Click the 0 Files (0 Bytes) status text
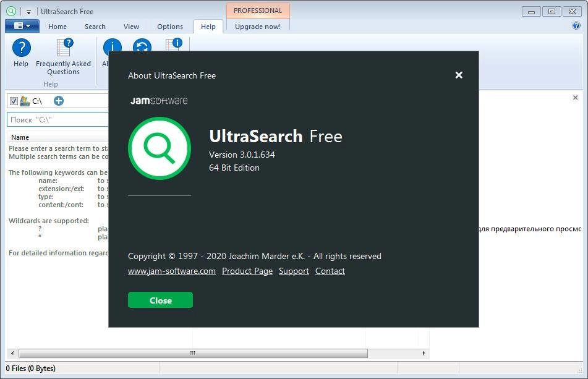 pos(31,368)
